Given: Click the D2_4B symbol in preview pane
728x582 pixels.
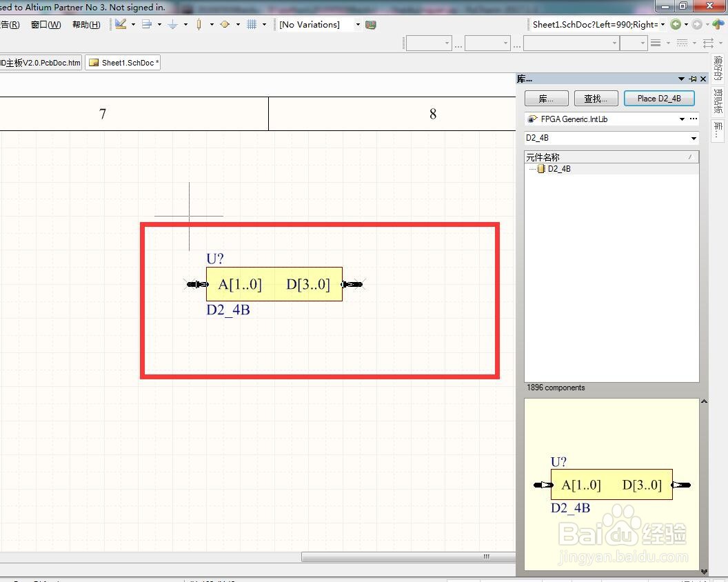Looking at the screenshot, I should tap(611, 485).
